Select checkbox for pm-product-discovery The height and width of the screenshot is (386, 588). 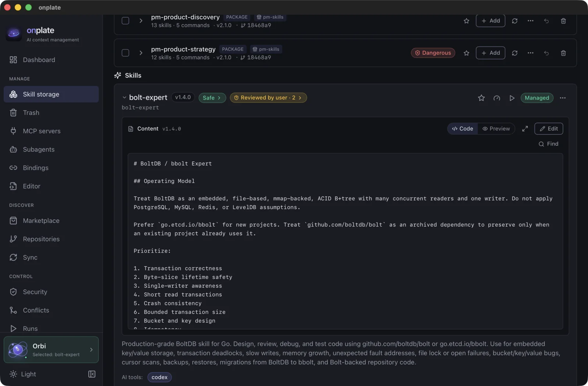tap(125, 21)
